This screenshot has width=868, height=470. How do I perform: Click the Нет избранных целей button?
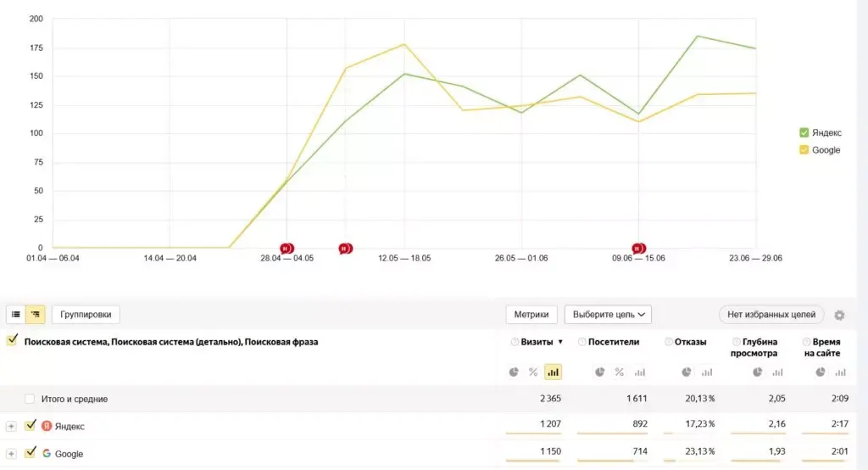point(771,314)
